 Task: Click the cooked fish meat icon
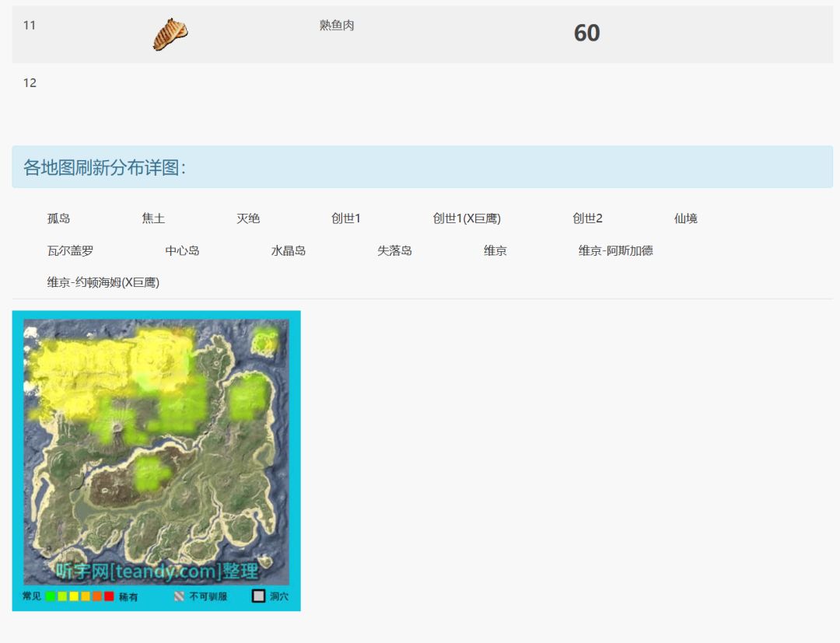(170, 34)
